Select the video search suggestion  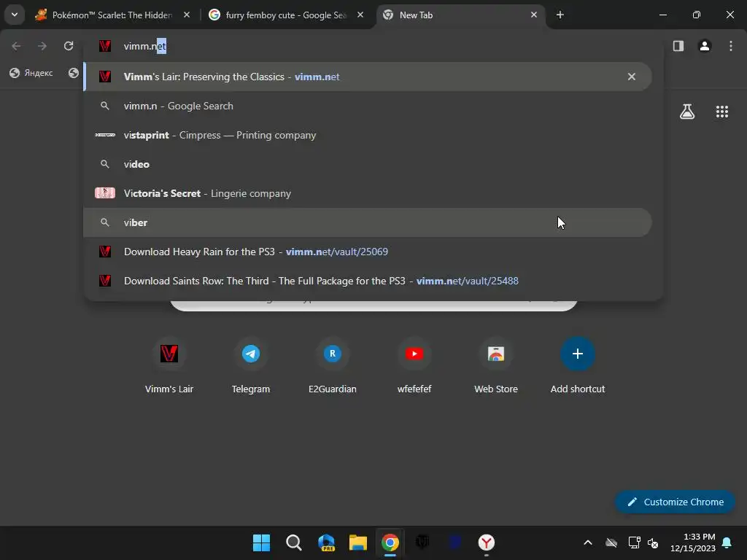tap(368, 164)
